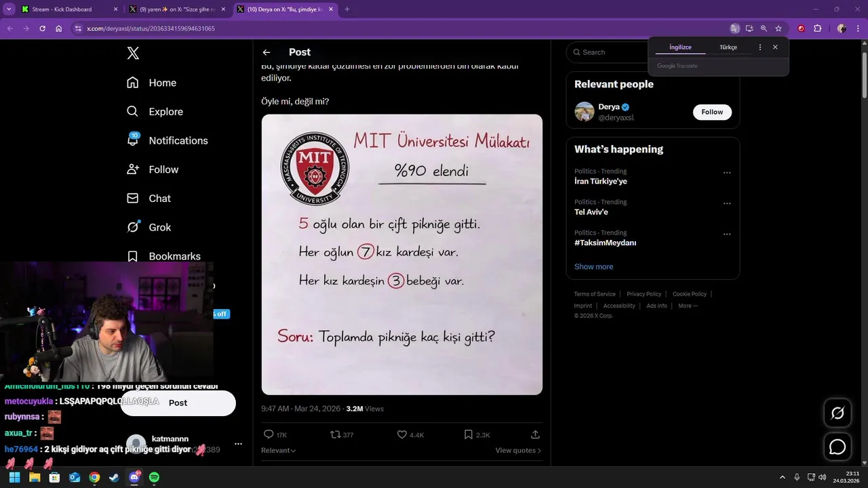
Task: Open Grok in X sidebar
Action: click(149, 227)
